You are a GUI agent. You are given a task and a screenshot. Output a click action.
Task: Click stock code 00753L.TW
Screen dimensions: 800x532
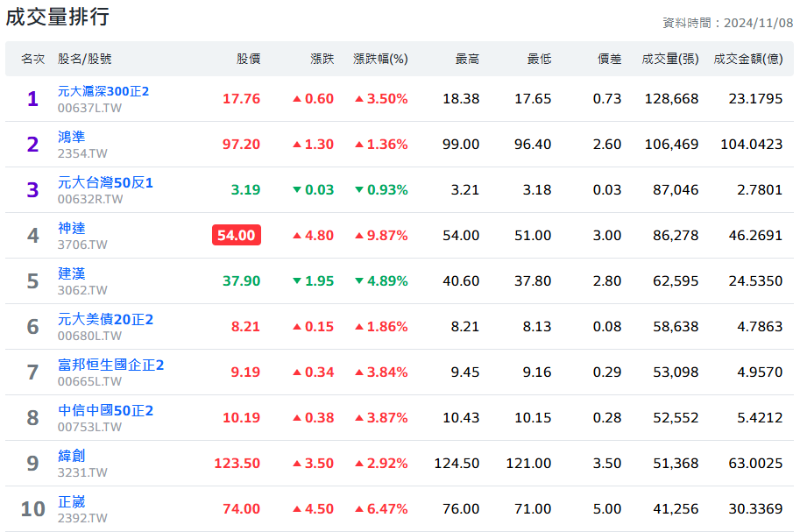[89, 428]
